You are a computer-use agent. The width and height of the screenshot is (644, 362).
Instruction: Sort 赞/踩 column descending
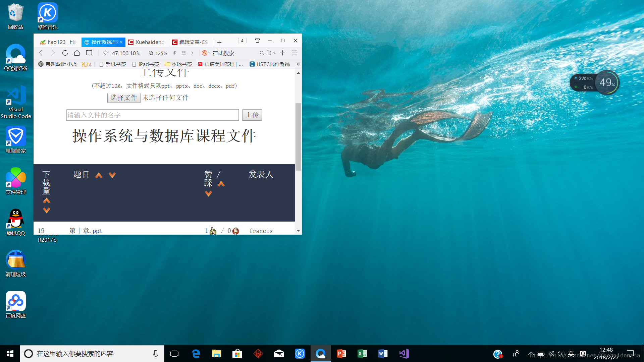(208, 194)
